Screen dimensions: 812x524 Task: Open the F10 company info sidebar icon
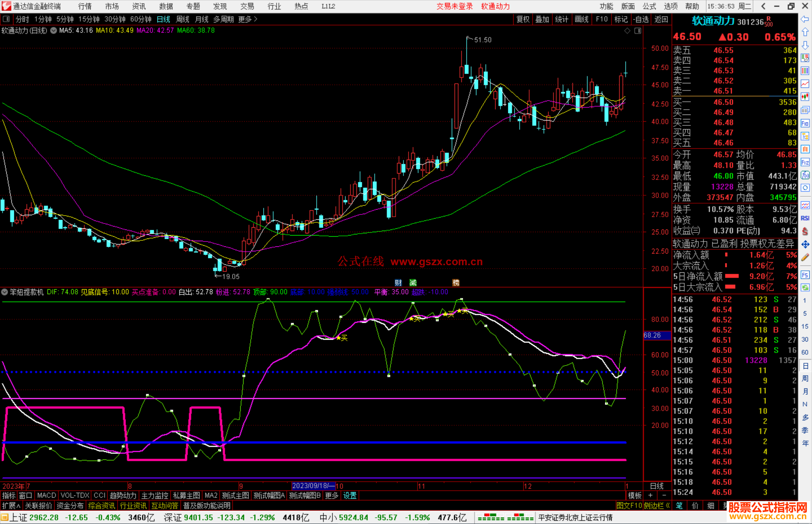point(805,123)
